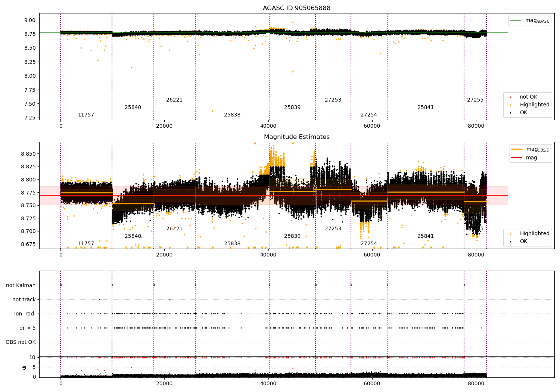Click the 8.00 y-axis tick in top plot
This screenshot has width=560, height=392.
point(29,76)
